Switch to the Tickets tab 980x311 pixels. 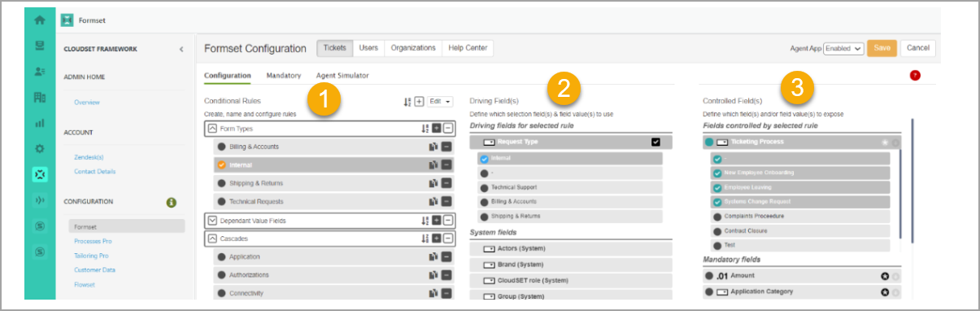tap(334, 48)
